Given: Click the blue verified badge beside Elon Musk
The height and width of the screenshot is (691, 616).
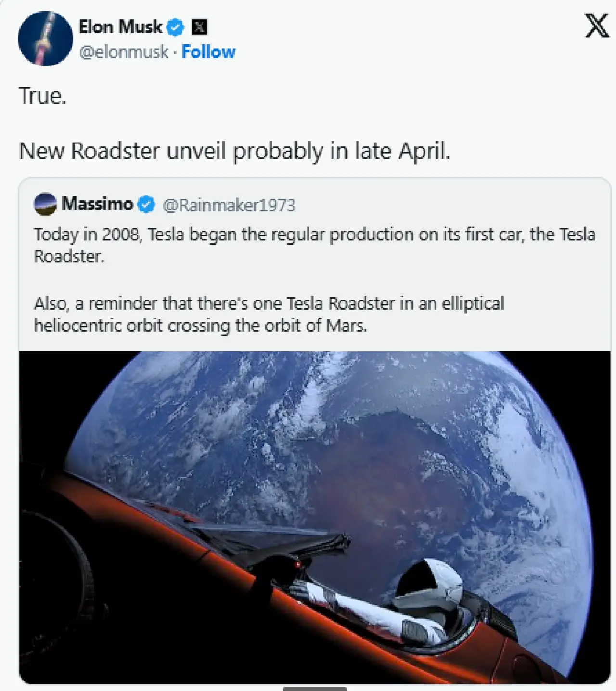Looking at the screenshot, I should tap(175, 27).
